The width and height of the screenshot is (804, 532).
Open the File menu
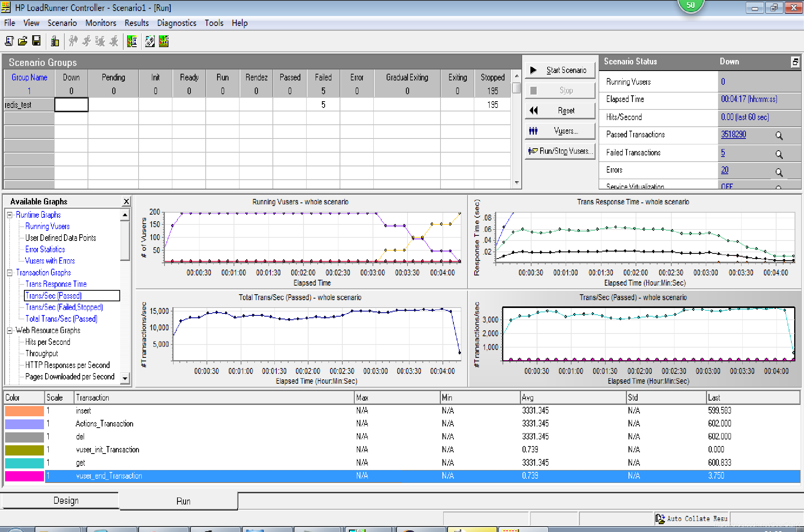[9, 23]
